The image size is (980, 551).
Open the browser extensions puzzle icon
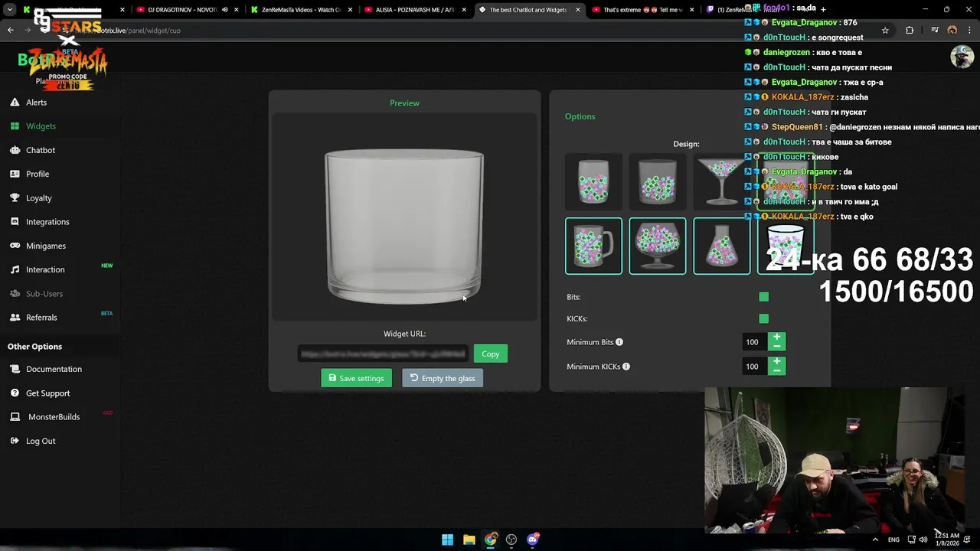[910, 31]
